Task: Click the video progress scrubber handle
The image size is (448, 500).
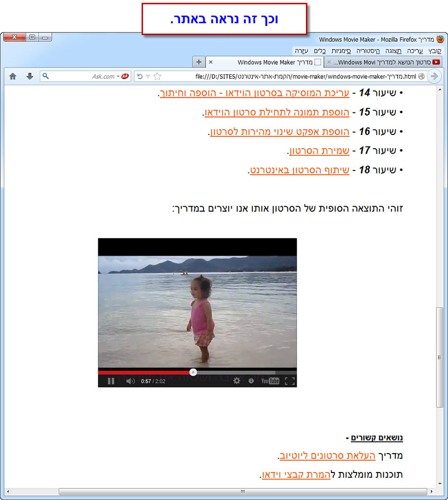Action: click(x=193, y=372)
